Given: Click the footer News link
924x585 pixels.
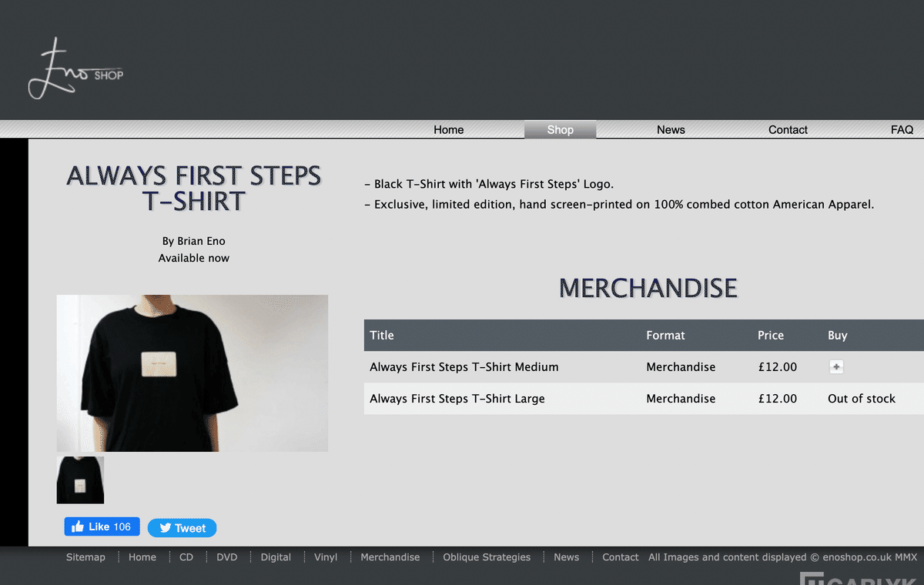Looking at the screenshot, I should click(566, 557).
